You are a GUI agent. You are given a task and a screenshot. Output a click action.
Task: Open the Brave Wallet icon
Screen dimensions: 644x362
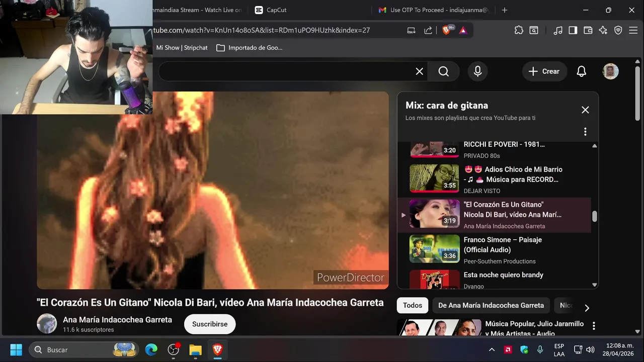588,30
